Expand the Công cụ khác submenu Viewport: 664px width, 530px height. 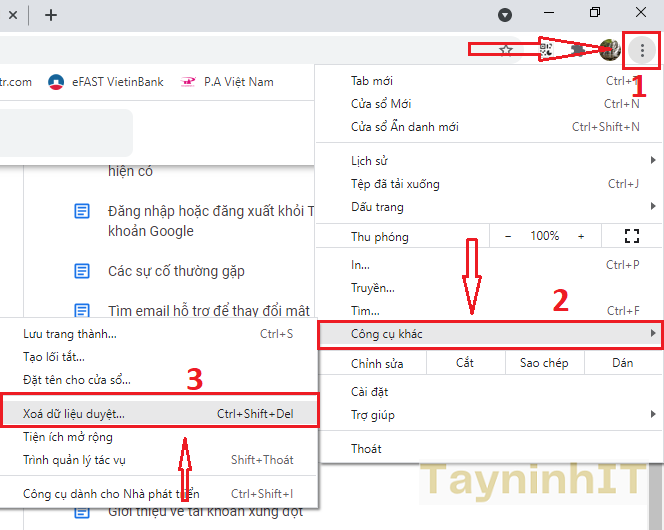click(490, 334)
